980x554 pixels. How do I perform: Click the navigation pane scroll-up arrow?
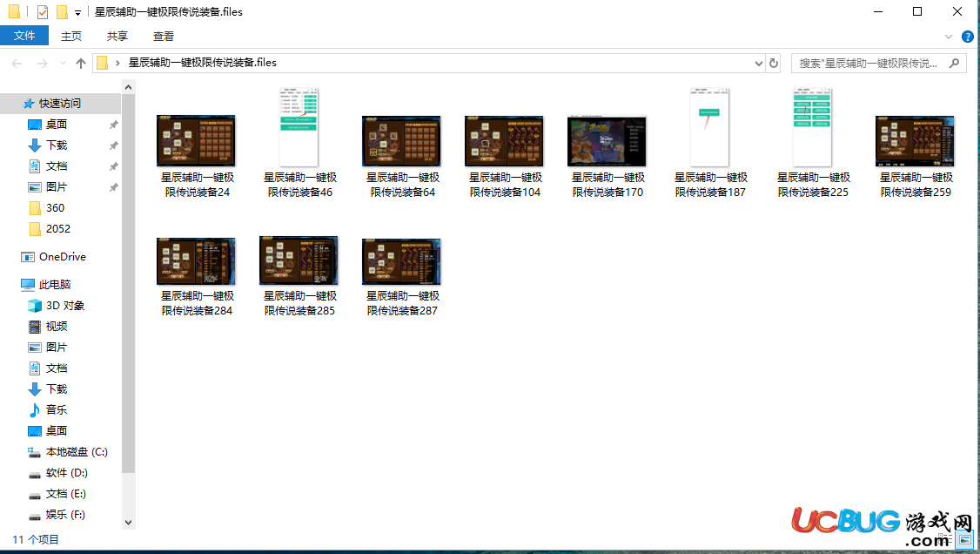tap(128, 87)
